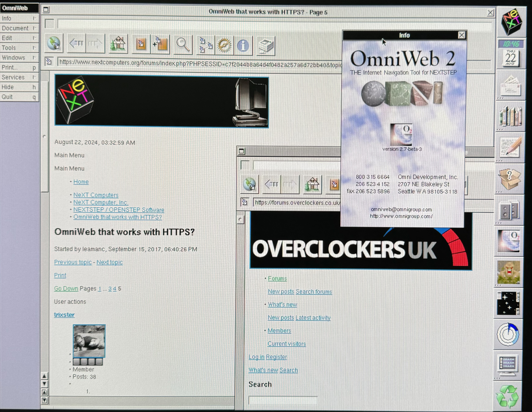The width and height of the screenshot is (532, 412).
Task: Click the calendar clock dock tile
Action: coord(511,53)
